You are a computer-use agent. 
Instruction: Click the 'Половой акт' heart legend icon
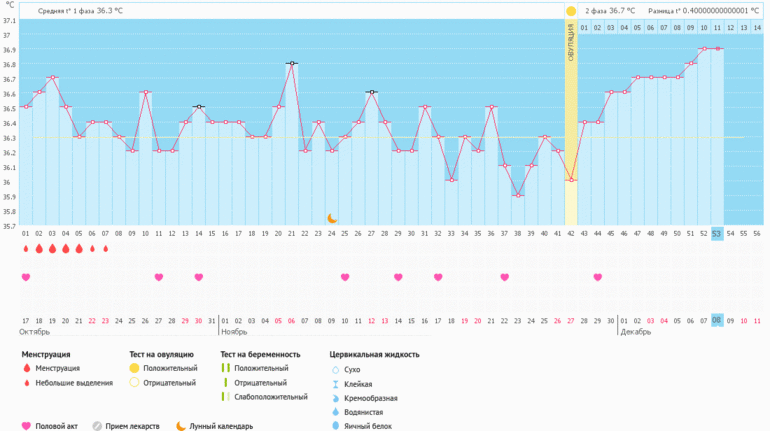(26, 425)
